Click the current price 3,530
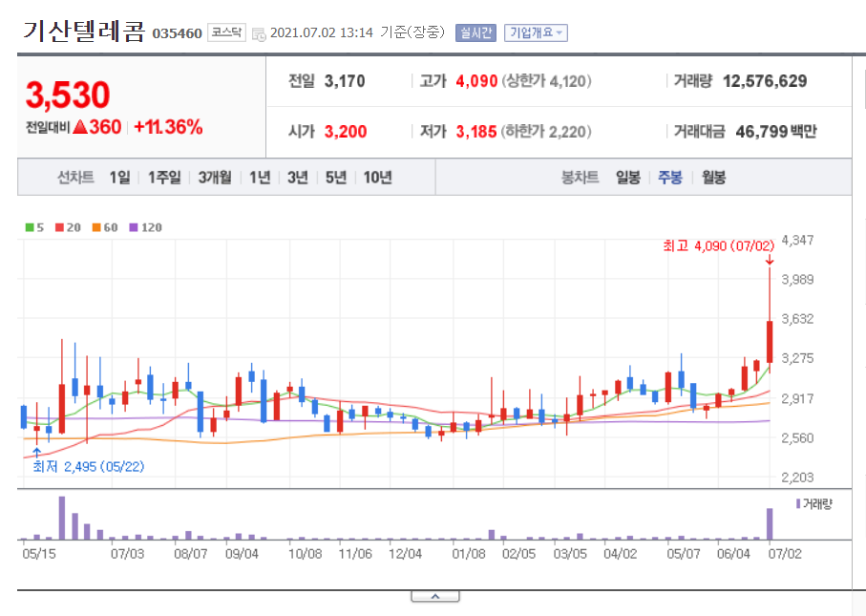Screen dimensions: 866x616 68,95
